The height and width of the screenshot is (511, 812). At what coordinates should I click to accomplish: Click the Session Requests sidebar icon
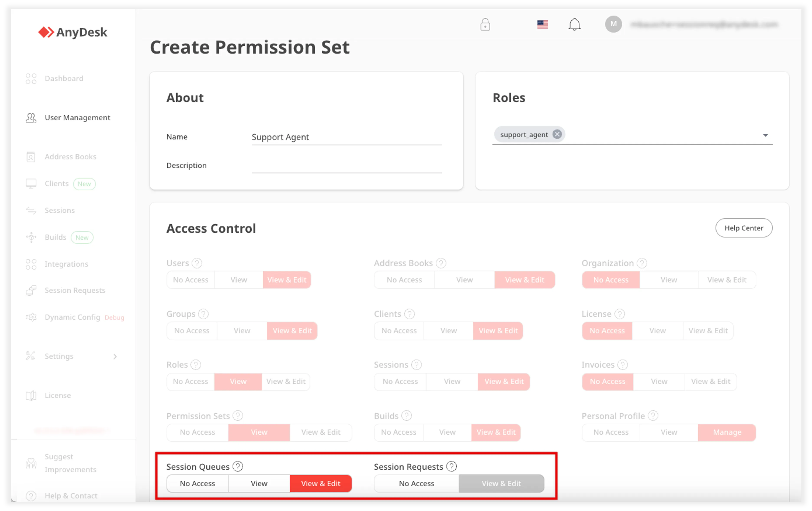point(31,290)
